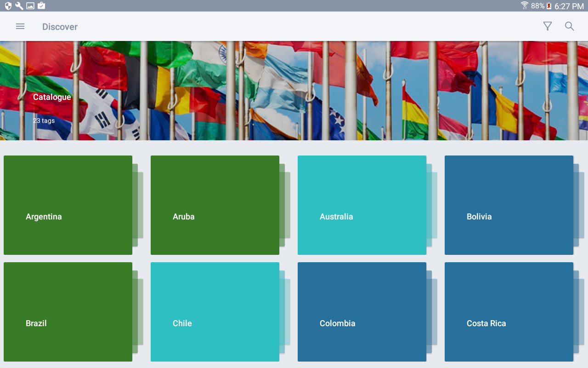The image size is (588, 368).
Task: Tap the Wi-Fi status icon
Action: (525, 6)
